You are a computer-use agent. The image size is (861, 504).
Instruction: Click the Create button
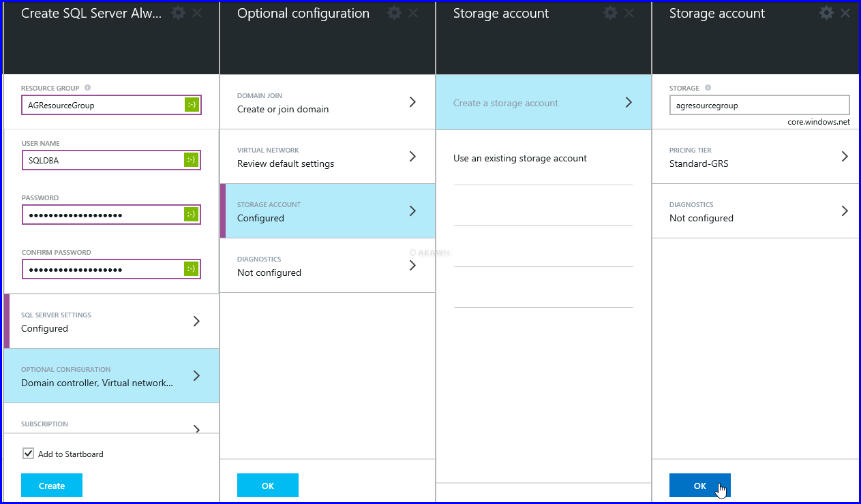[x=52, y=486]
